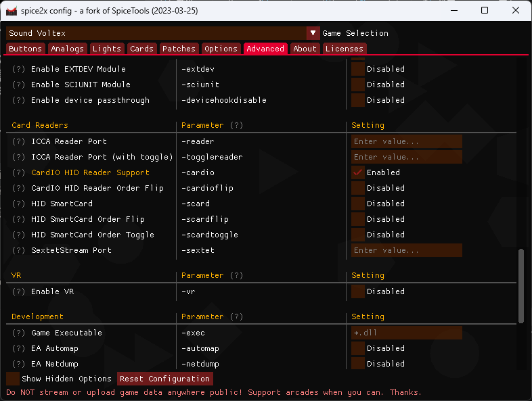532x401 pixels.
Task: Click the (?) help marker beside Game Executable
Action: [x=19, y=333]
